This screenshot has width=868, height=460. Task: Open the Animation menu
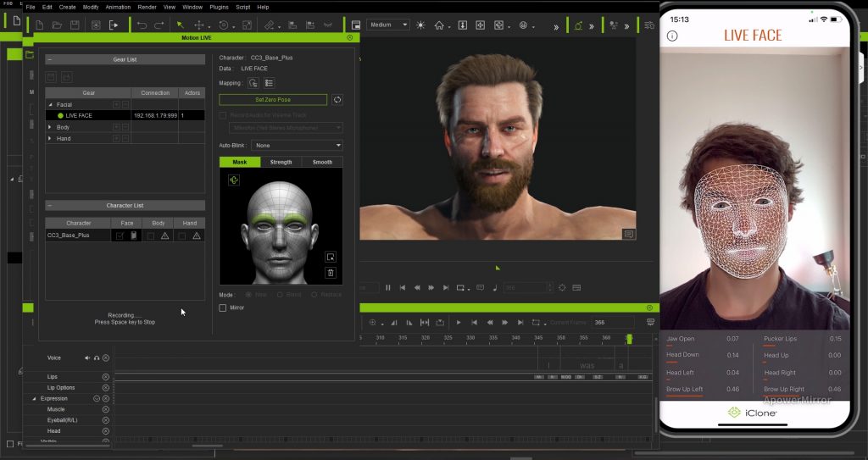pyautogui.click(x=118, y=7)
